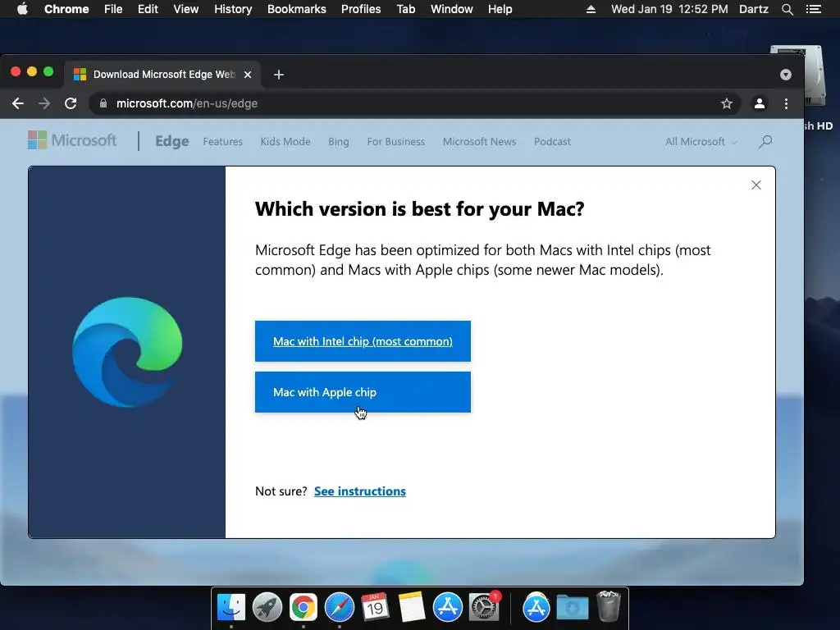Open the Trash in the Dock
The width and height of the screenshot is (840, 630).
pyautogui.click(x=608, y=606)
